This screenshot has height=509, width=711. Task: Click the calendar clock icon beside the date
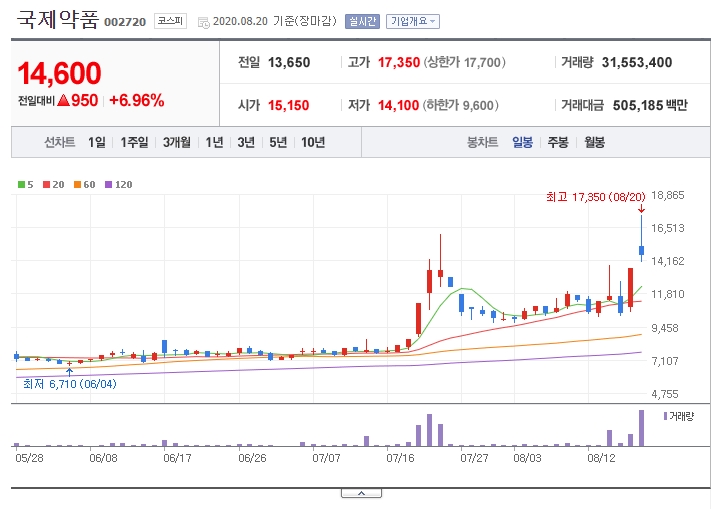[x=204, y=22]
